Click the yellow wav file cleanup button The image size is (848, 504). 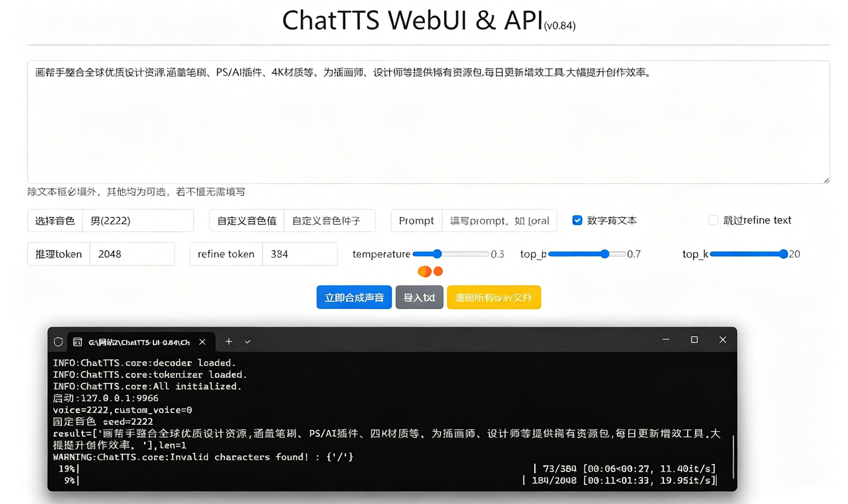point(494,297)
